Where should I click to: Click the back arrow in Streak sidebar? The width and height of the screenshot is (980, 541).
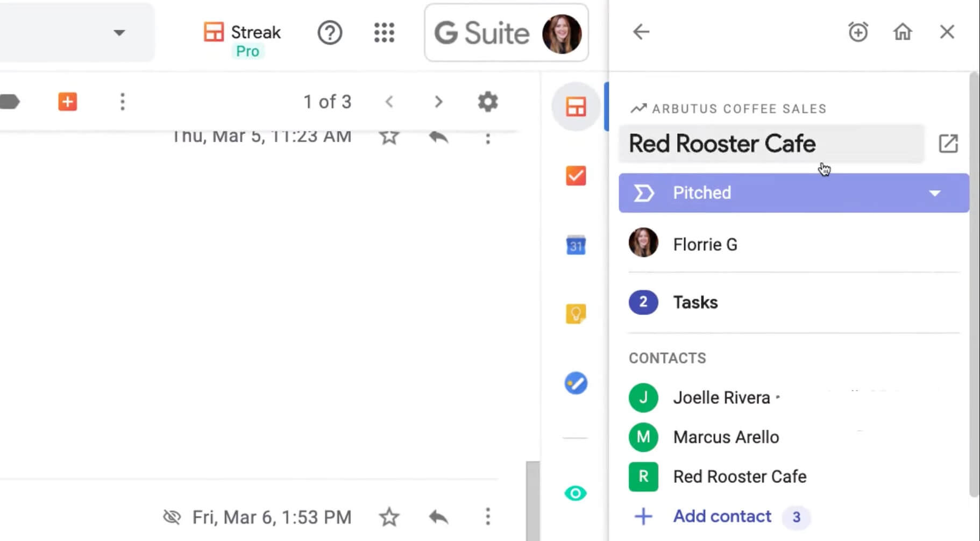[x=641, y=32]
